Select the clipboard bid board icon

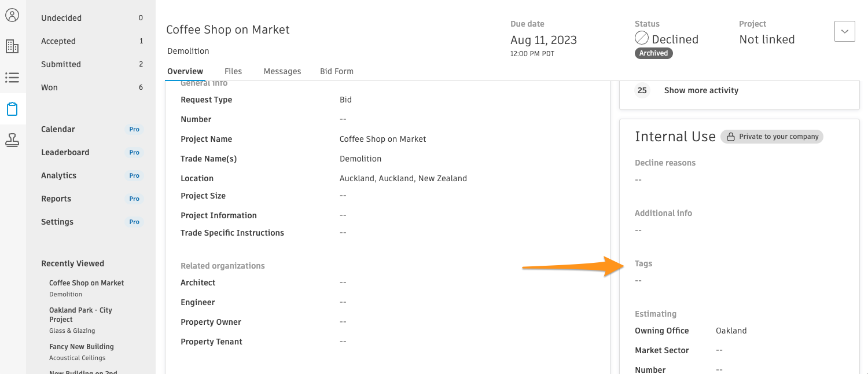12,109
